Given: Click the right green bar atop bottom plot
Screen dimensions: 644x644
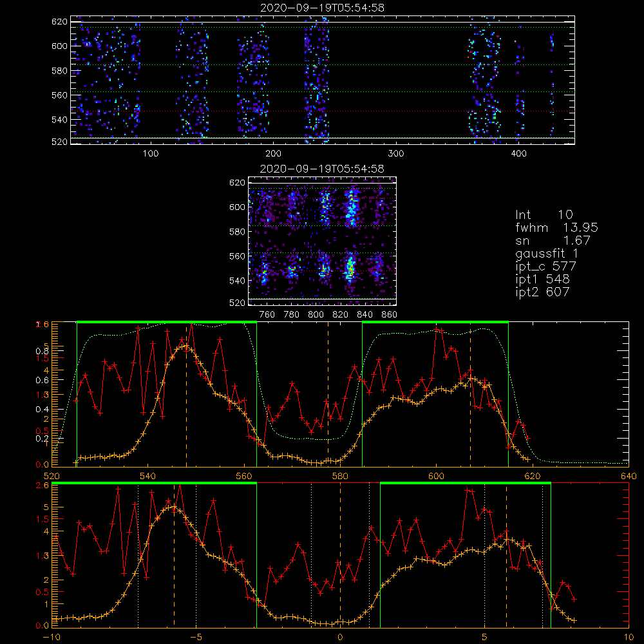Looking at the screenshot, I should [x=466, y=484].
